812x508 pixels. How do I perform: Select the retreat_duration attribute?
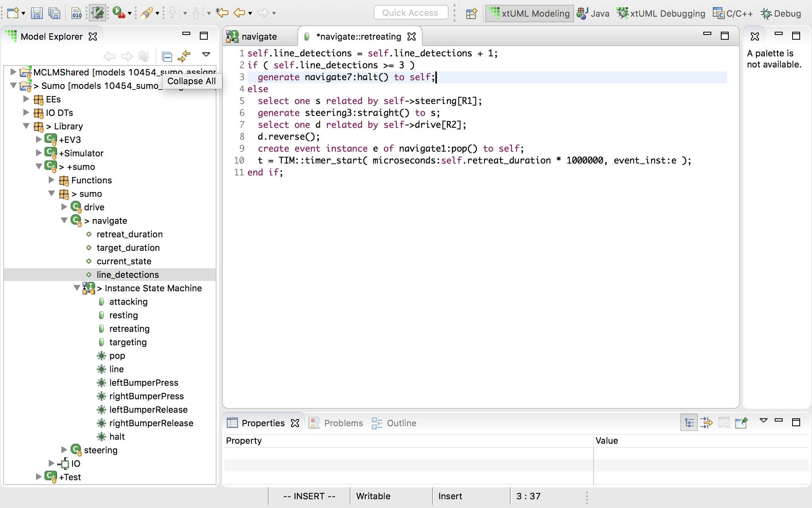pos(129,234)
